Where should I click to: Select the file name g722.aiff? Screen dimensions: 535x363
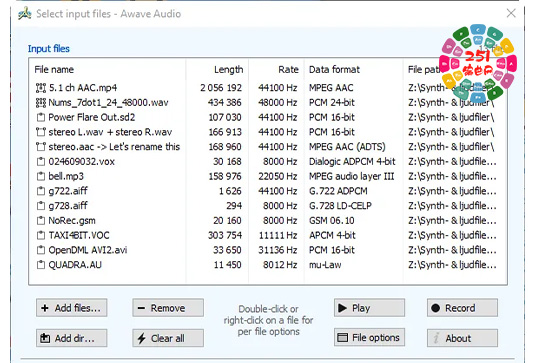[x=68, y=191]
